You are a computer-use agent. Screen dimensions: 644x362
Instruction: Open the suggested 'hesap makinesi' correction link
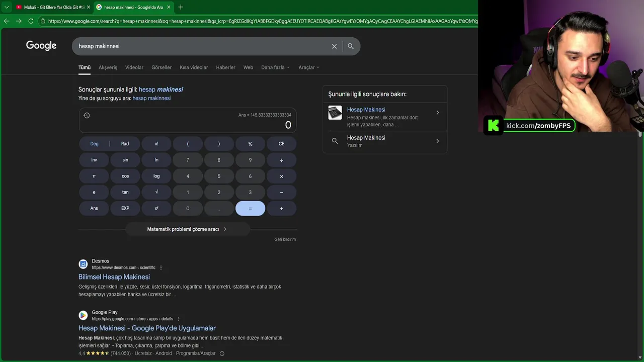tap(161, 89)
